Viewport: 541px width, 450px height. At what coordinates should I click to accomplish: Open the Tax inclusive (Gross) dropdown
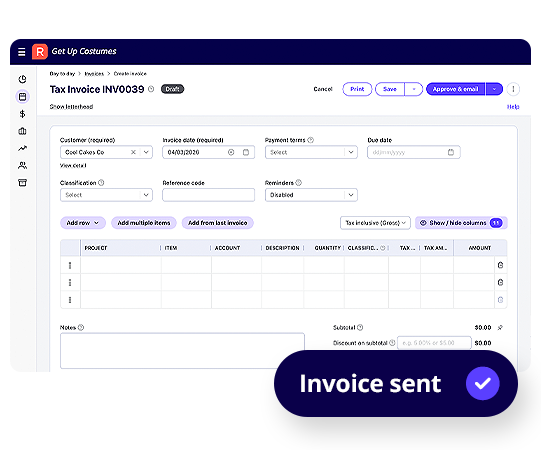click(x=375, y=223)
